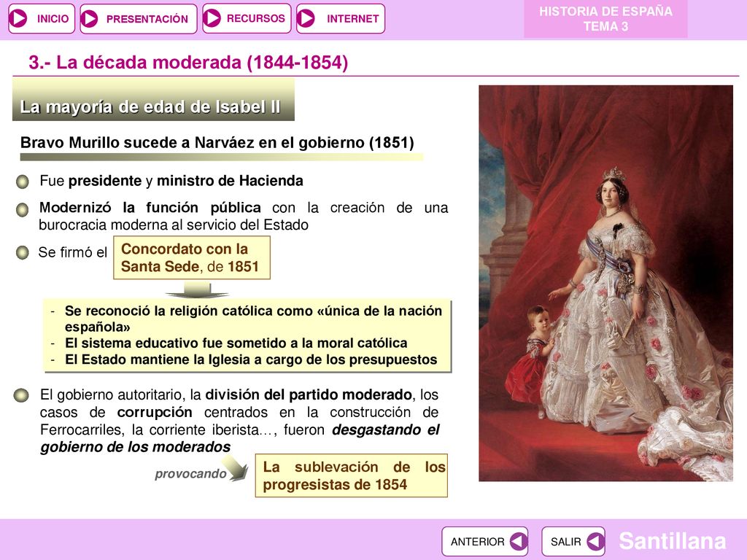The image size is (747, 560).
Task: Click the HISTORIA DE ESPAÑA TEMA 3 header
Action: coord(605,18)
